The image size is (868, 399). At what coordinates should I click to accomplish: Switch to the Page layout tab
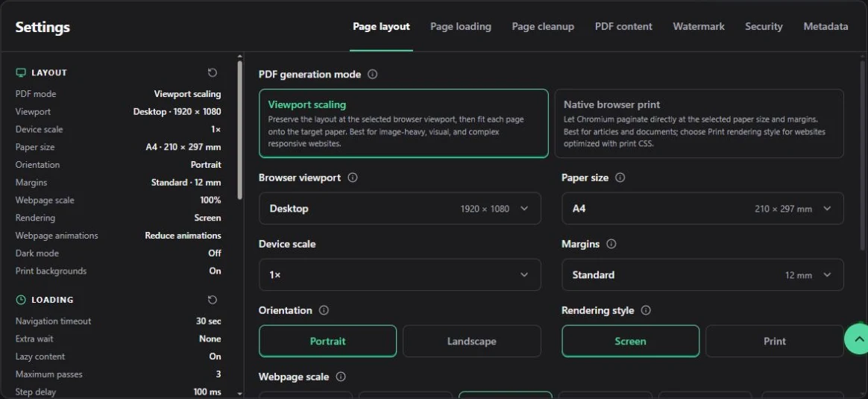tap(381, 27)
